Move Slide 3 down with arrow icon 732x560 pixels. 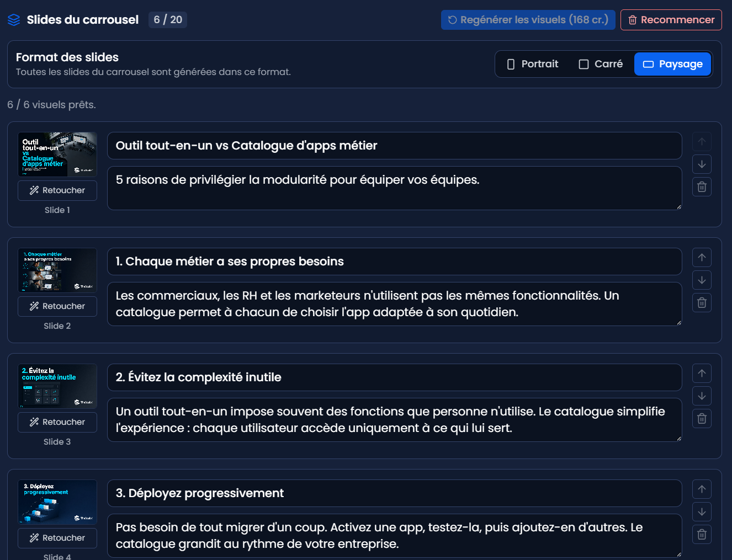point(702,396)
